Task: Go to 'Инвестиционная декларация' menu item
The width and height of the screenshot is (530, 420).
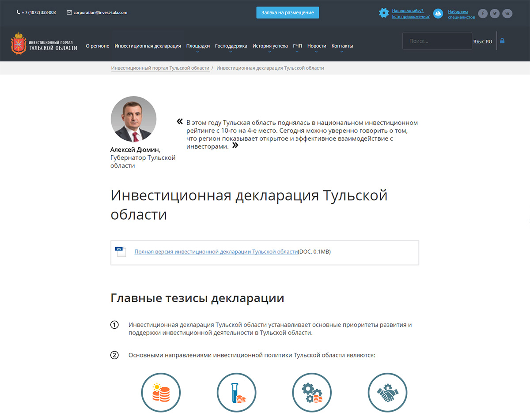Action: [148, 46]
